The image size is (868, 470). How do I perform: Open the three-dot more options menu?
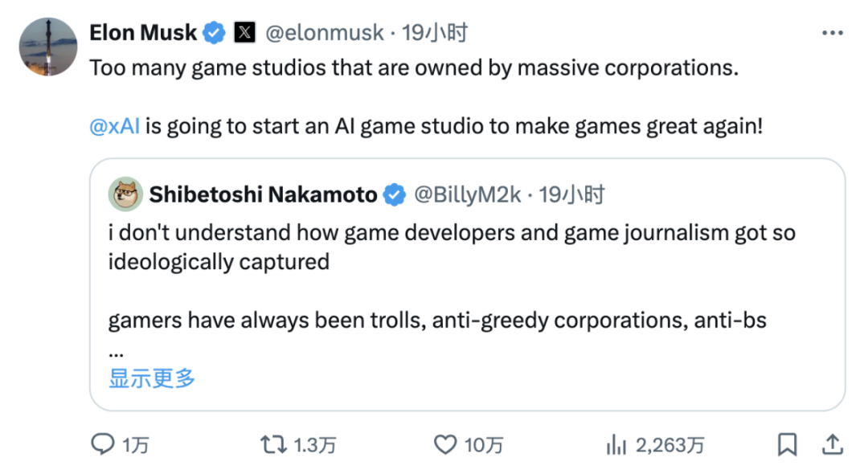(832, 33)
